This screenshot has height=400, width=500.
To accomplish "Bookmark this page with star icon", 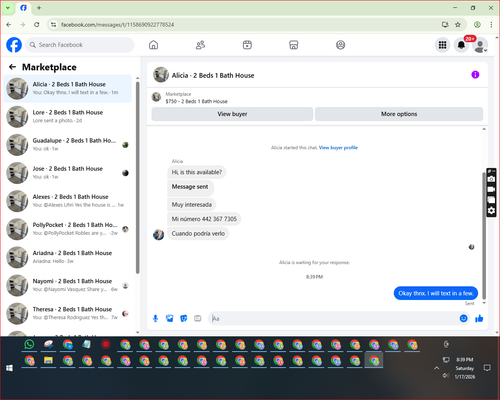I will (458, 25).
